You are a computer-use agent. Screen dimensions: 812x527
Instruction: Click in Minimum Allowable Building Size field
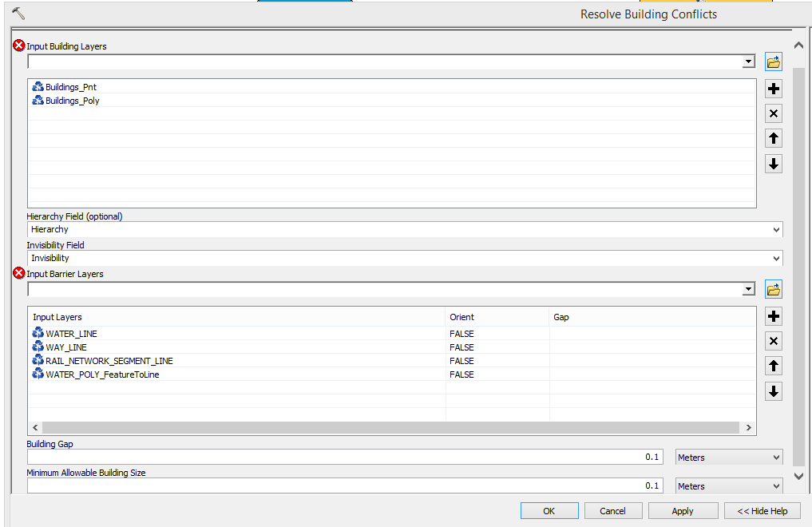point(345,485)
